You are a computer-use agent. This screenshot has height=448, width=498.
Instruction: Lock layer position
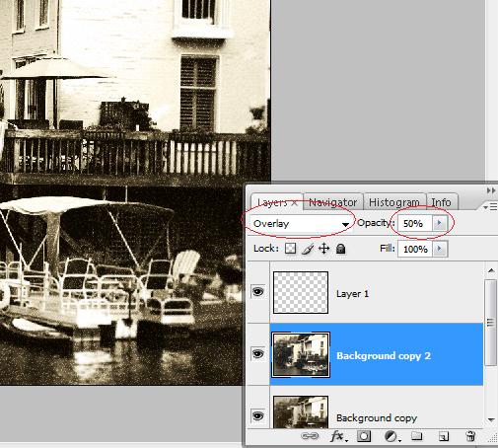pos(324,249)
